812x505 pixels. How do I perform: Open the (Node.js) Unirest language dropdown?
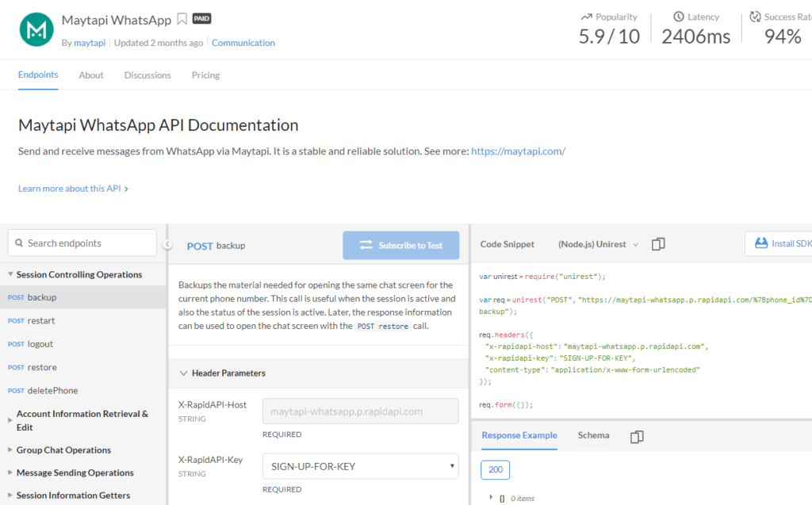(x=598, y=244)
